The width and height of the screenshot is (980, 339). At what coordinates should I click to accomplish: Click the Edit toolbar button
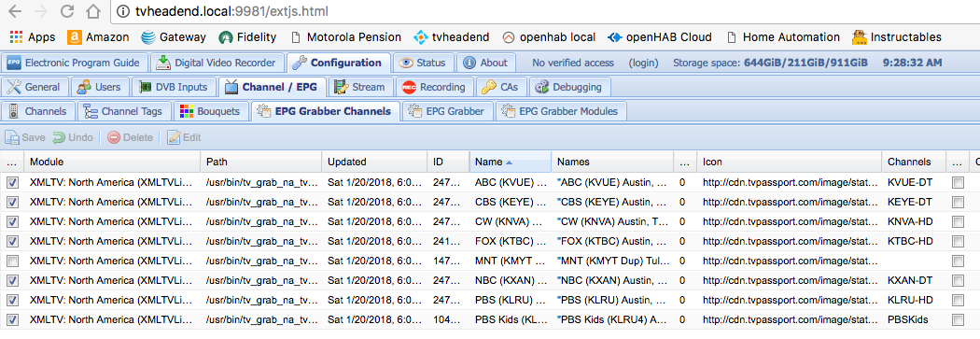[184, 137]
